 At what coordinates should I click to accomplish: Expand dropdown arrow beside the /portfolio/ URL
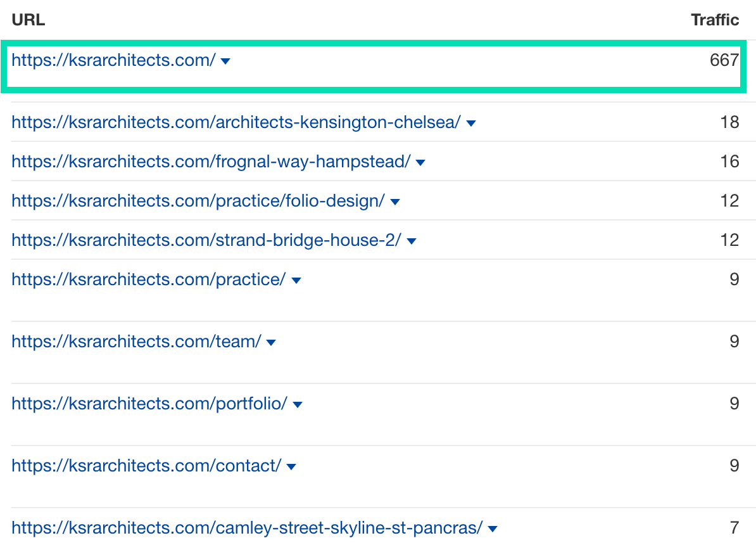click(x=298, y=404)
